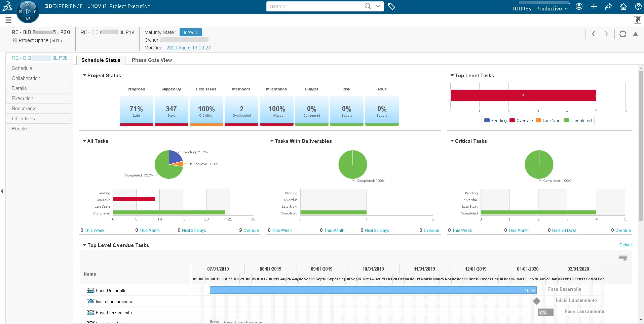Click the share arrow icon
Viewport: 644px width, 324px height.
point(608,6)
